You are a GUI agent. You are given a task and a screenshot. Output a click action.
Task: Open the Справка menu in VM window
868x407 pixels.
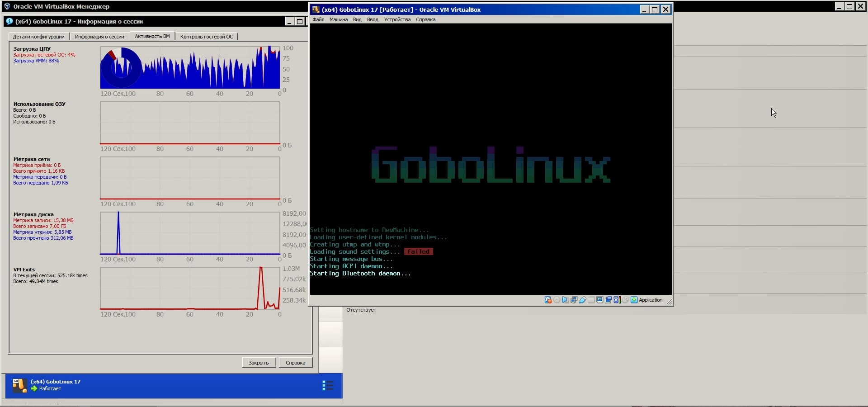coord(425,19)
